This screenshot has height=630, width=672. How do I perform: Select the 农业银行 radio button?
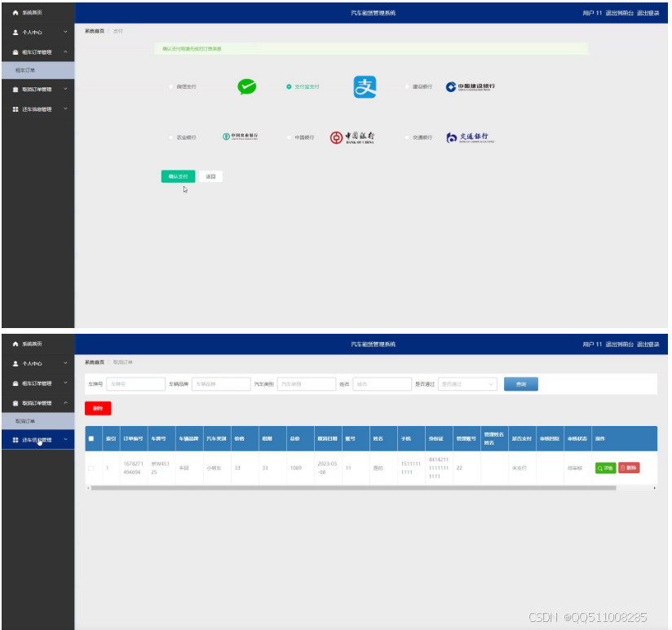(x=171, y=137)
